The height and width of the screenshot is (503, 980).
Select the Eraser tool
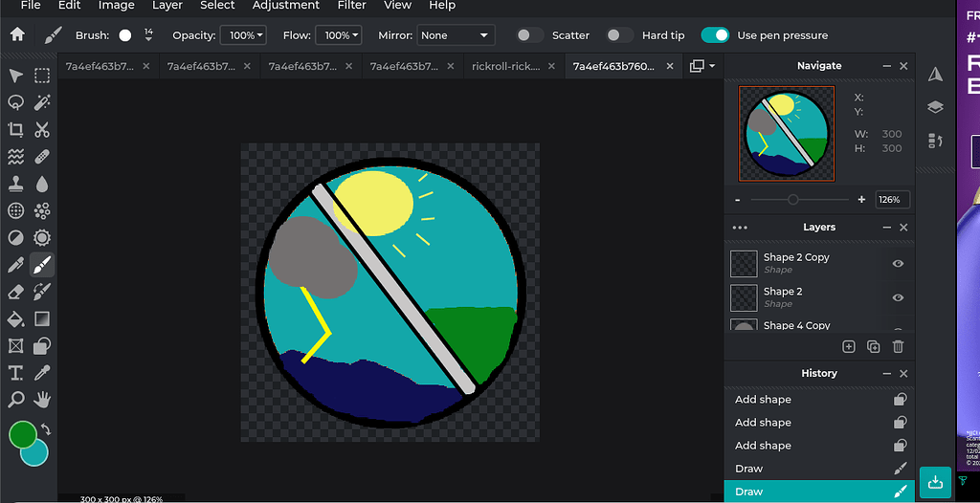(15, 292)
